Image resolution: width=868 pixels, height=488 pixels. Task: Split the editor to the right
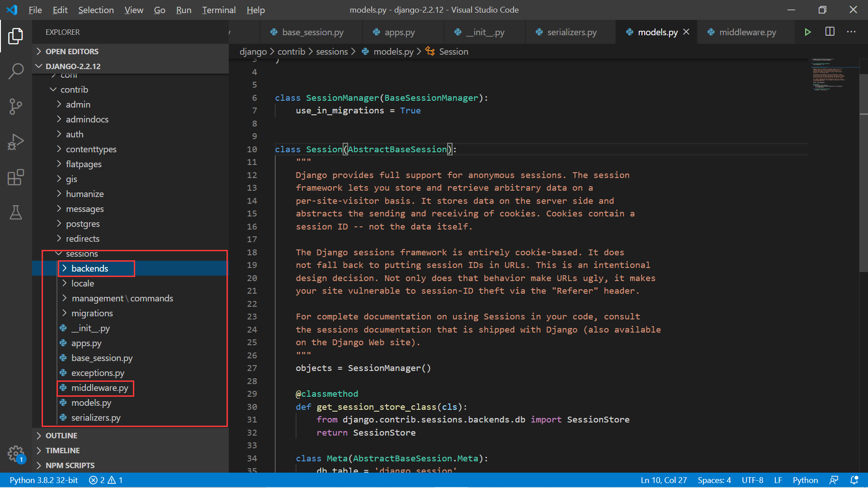tap(830, 32)
